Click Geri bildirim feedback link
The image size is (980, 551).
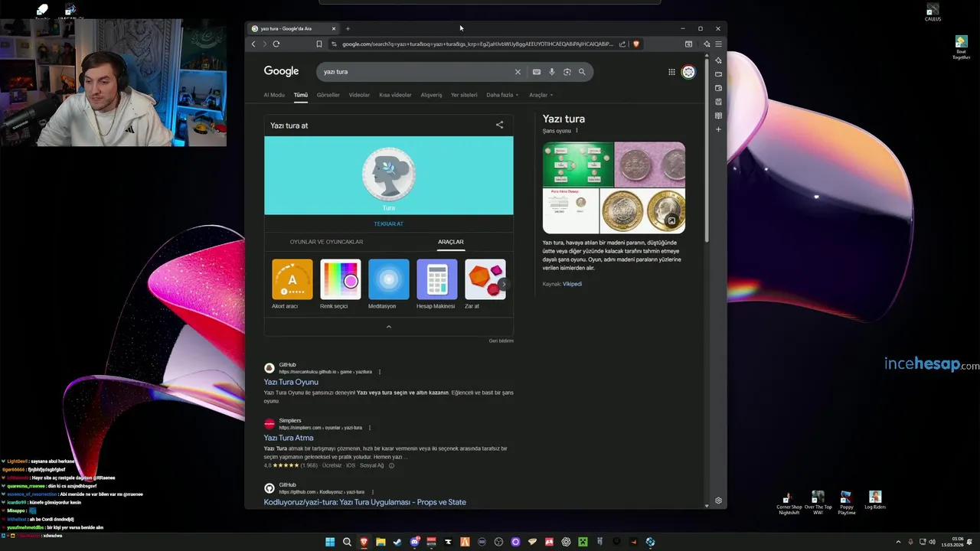[501, 341]
